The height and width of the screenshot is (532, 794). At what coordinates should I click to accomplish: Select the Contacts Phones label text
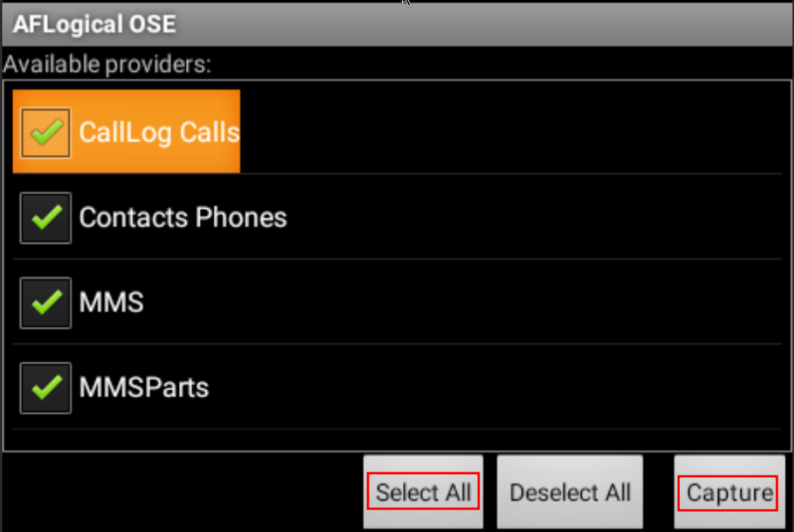(183, 218)
